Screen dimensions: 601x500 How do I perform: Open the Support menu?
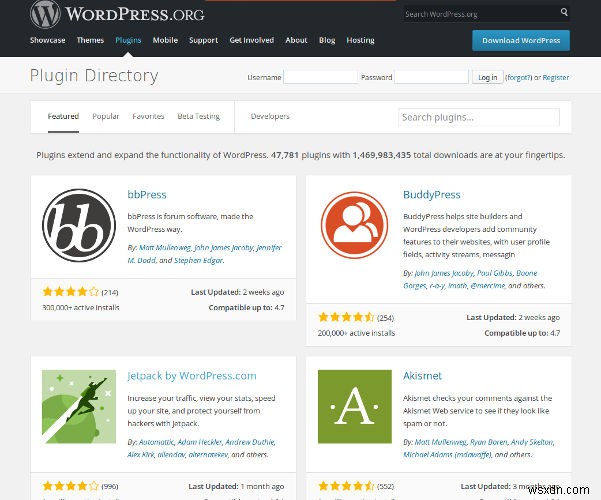point(204,40)
